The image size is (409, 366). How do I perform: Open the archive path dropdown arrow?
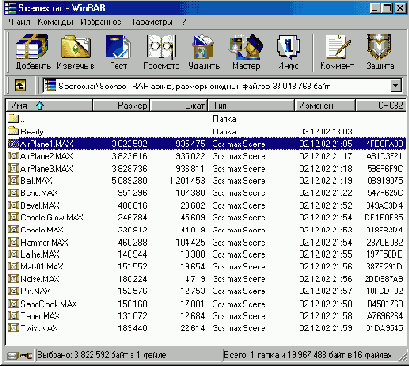pyautogui.click(x=396, y=86)
